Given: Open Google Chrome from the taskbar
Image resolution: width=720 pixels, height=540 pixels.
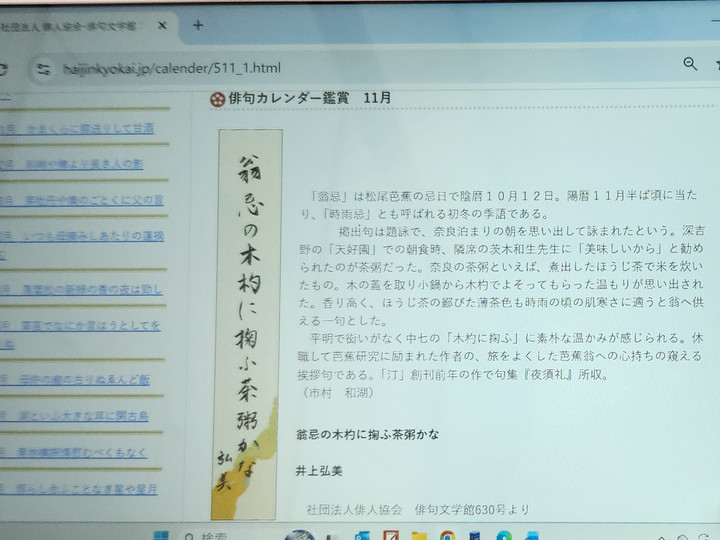Looking at the screenshot, I should click(446, 536).
